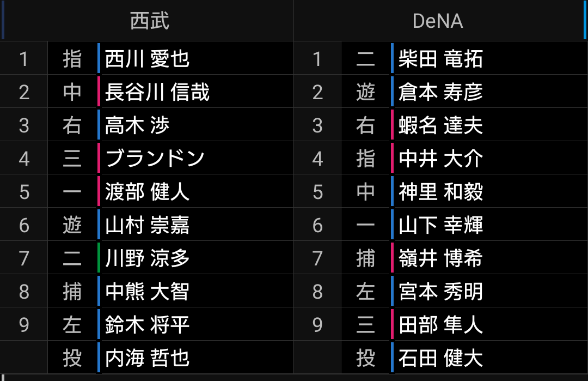The height and width of the screenshot is (381, 588).
Task: Select DeNA pitcher 石田 健大
Action: (440, 358)
